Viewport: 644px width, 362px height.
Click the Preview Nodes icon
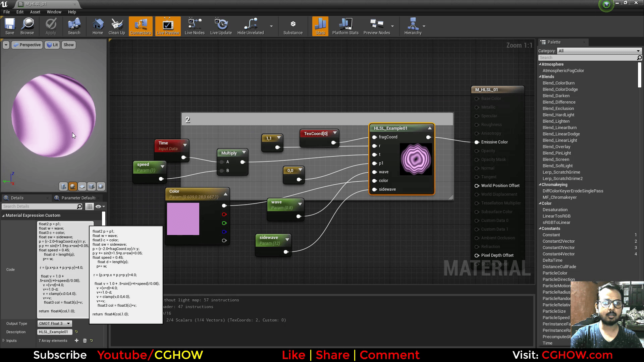tap(377, 26)
